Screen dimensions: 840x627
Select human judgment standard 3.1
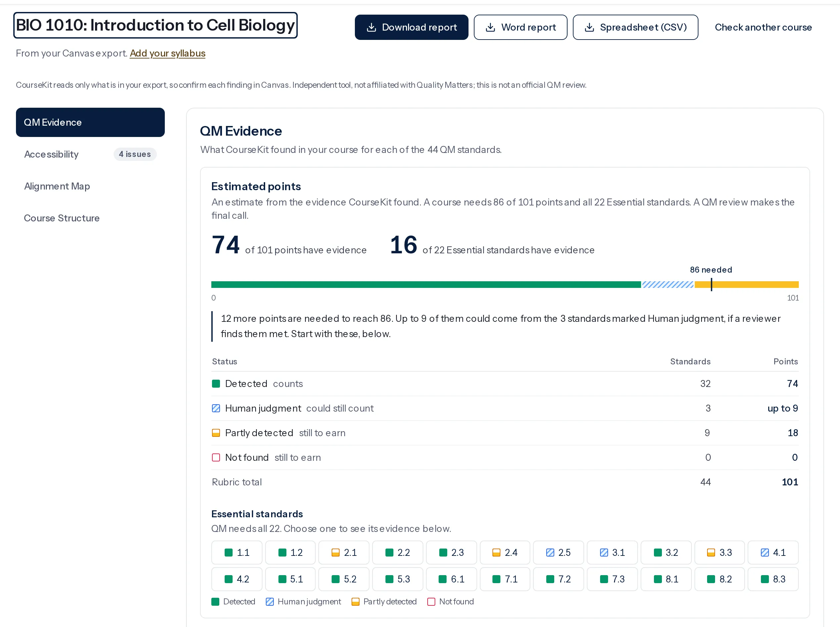pyautogui.click(x=612, y=553)
